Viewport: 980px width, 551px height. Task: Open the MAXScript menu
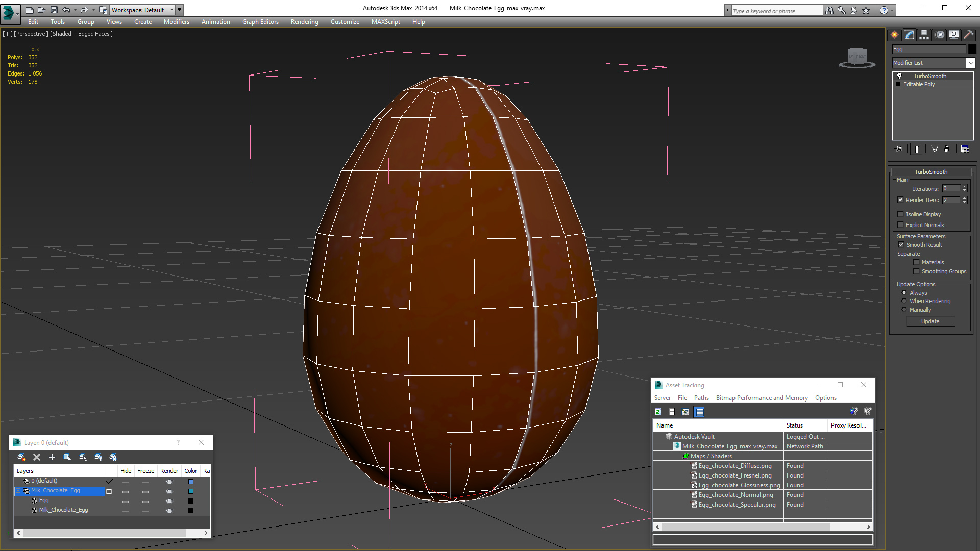tap(385, 22)
